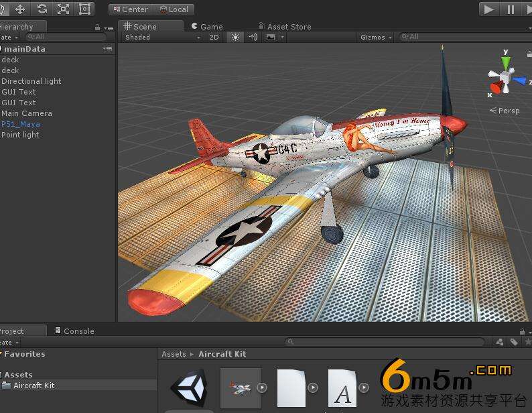Click the blue Z axis gizmo cone
Screen dimensions: 532x413
[519, 81]
